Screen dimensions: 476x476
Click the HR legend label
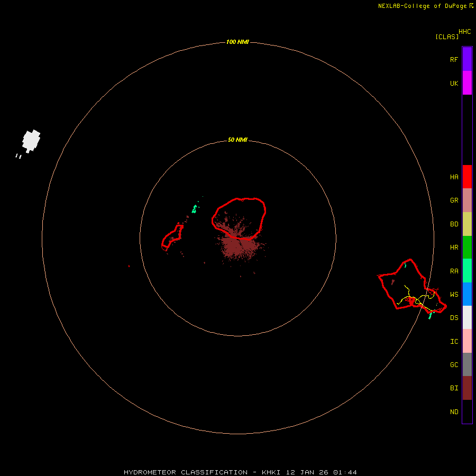pyautogui.click(x=454, y=248)
